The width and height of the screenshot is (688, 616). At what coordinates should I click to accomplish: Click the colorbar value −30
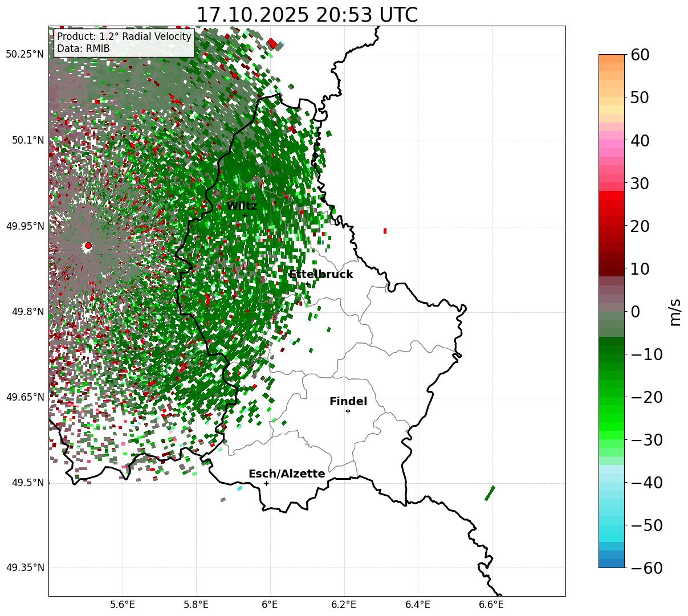(x=646, y=439)
